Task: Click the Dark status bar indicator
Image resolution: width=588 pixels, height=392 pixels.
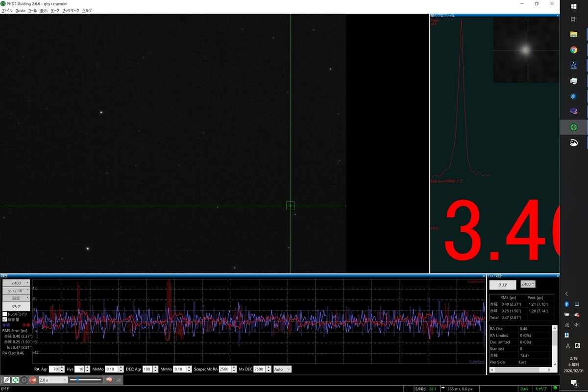Action: [524, 389]
